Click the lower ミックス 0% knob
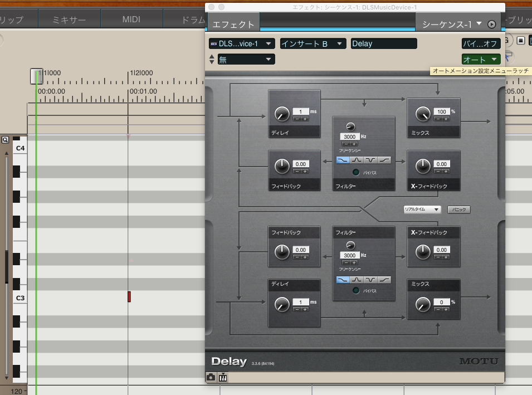Screen dimensions: 532x395 tap(423, 304)
